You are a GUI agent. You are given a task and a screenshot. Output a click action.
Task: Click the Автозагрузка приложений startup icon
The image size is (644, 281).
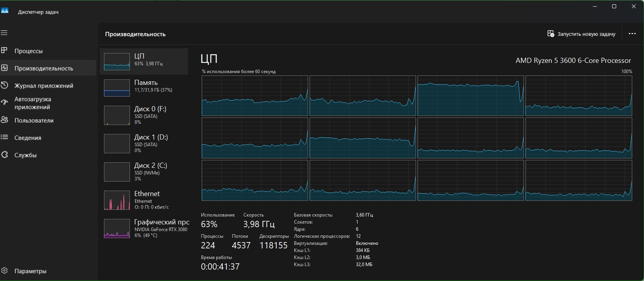[x=5, y=103]
